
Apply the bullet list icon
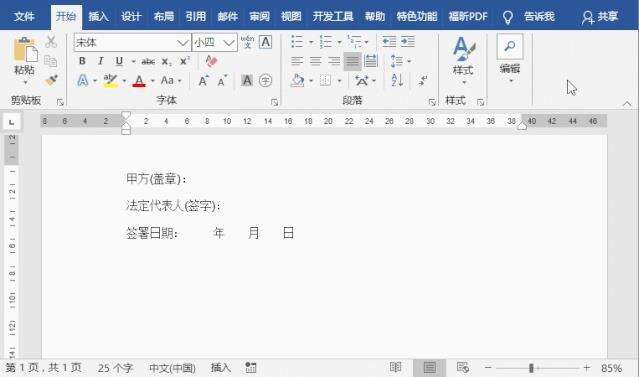pos(297,42)
